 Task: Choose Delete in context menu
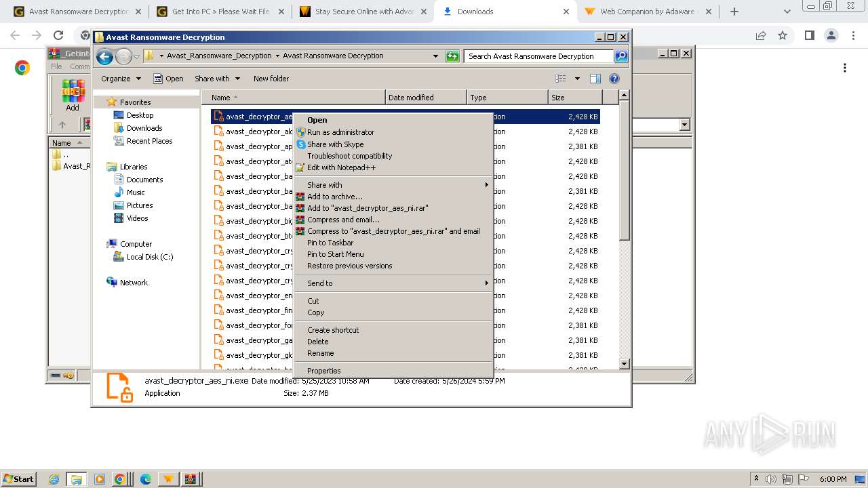(x=393, y=342)
